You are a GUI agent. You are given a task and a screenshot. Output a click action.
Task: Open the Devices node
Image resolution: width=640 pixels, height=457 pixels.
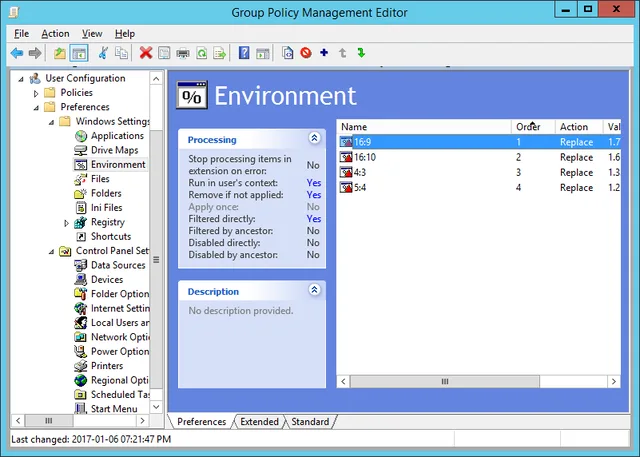point(107,280)
